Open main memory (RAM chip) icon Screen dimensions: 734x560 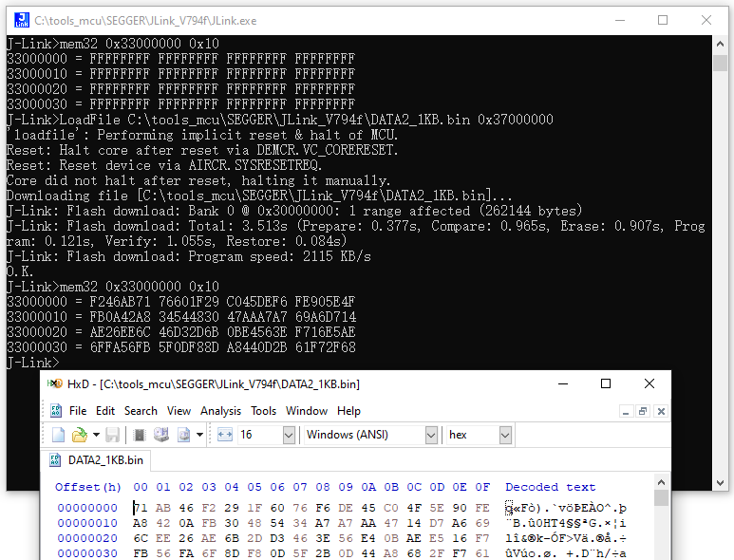pos(139,435)
